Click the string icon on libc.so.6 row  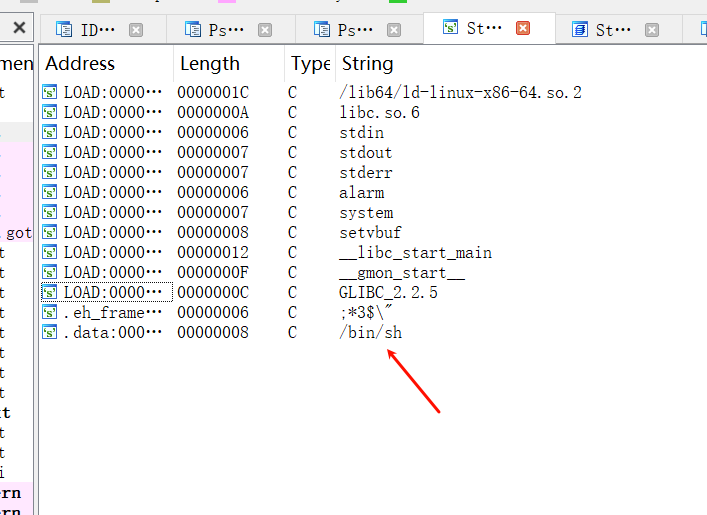pyautogui.click(x=50, y=112)
